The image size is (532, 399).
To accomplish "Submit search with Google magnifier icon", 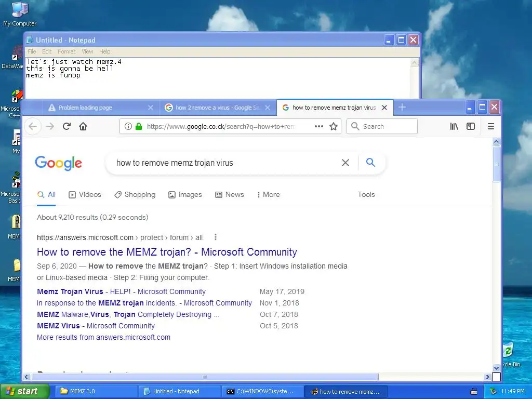I will point(370,163).
